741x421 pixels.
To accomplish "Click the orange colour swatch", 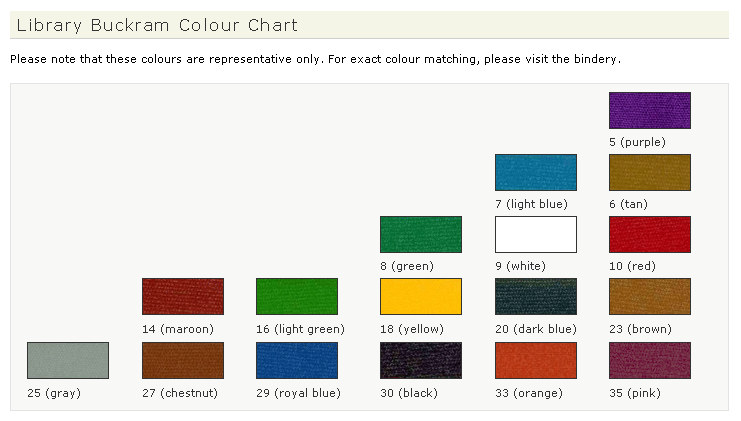I will [x=535, y=360].
